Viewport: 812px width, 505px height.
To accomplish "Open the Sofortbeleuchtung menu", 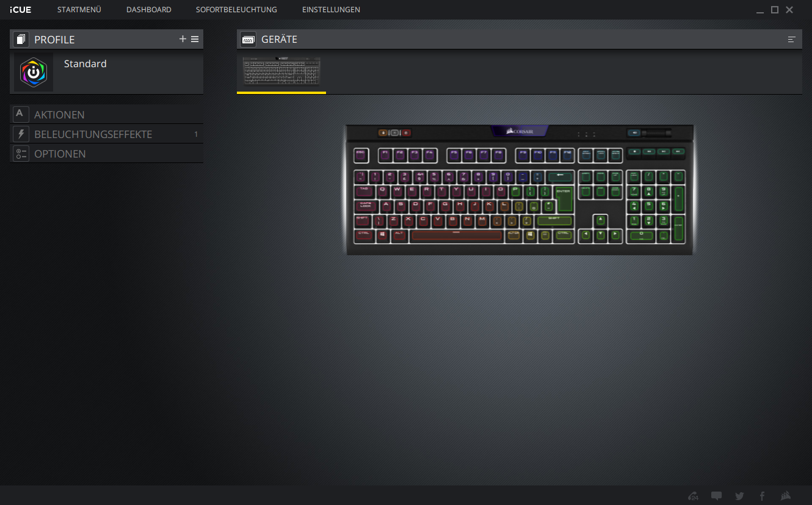I will (236, 10).
